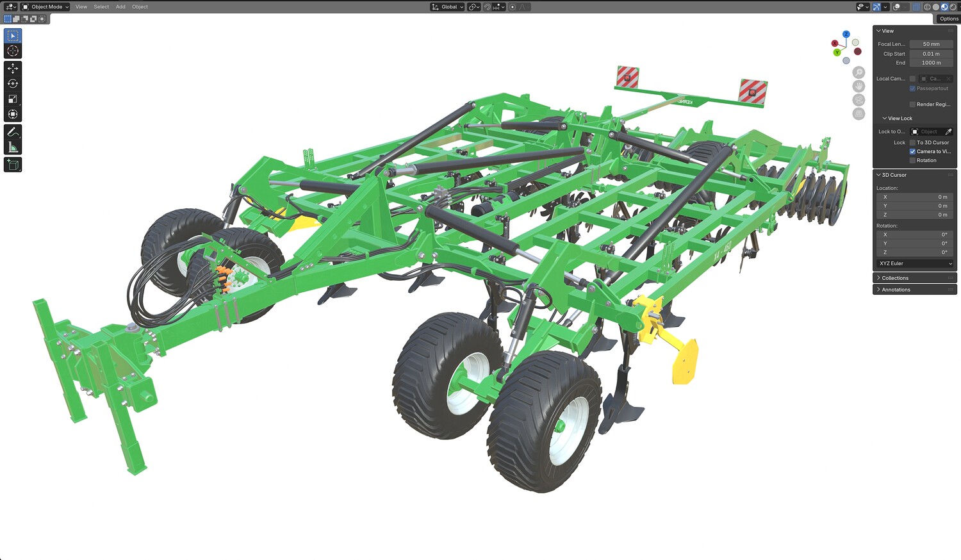Open the Object Mode dropdown

pyautogui.click(x=45, y=7)
